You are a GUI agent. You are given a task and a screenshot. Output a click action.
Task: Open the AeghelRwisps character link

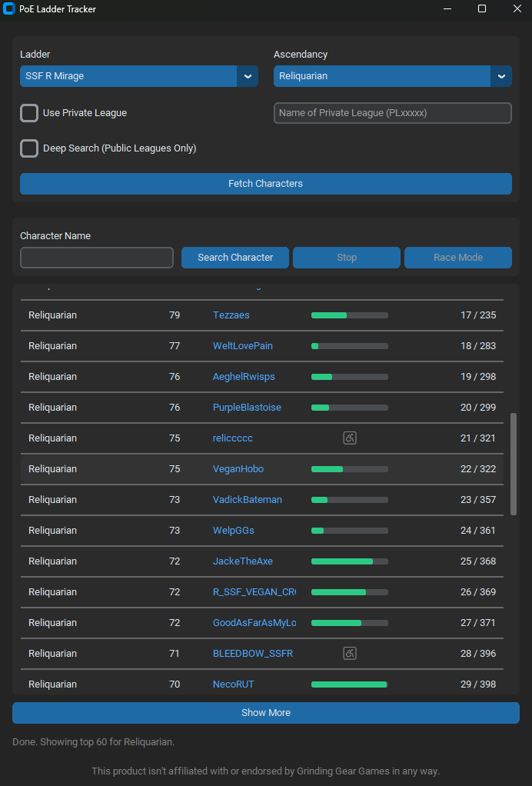click(x=244, y=376)
